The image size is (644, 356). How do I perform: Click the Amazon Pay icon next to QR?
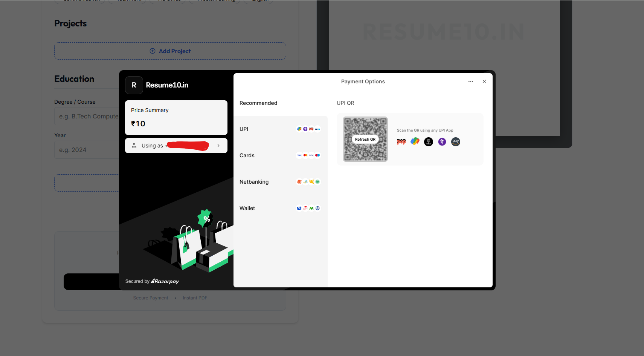click(x=456, y=141)
